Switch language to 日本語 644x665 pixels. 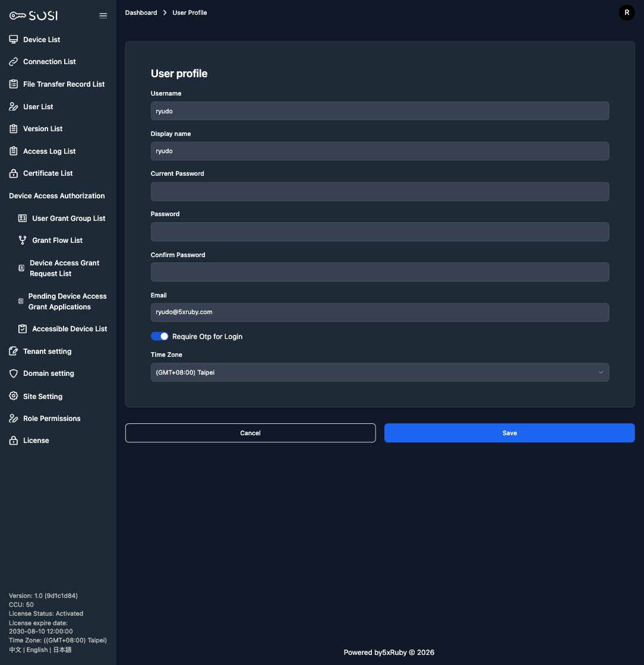point(62,650)
